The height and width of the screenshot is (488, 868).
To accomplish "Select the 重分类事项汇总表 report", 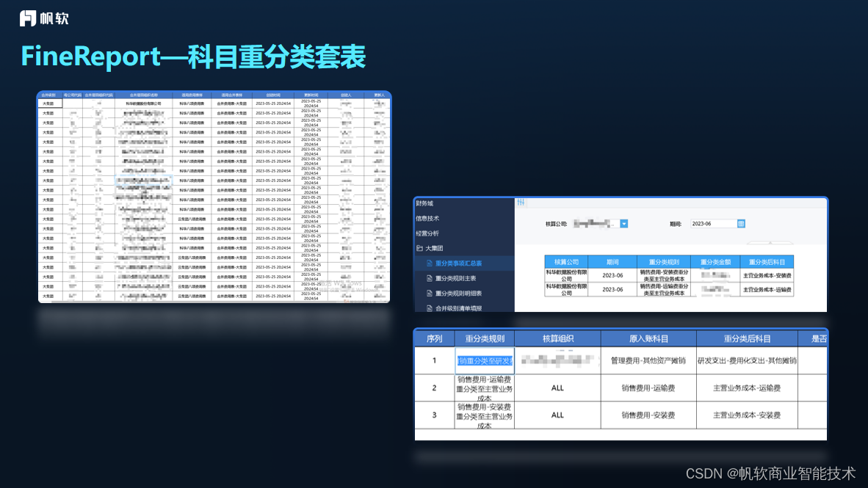I will (458, 263).
